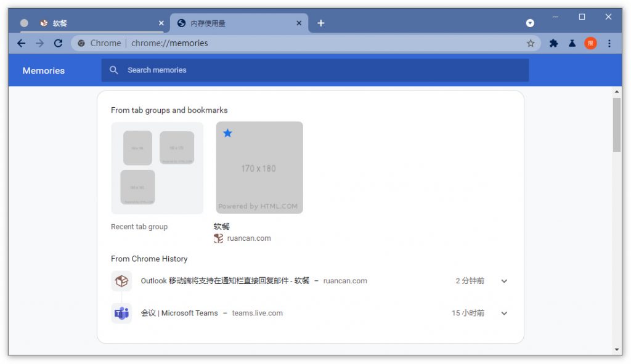Open the orange profile avatar

590,43
